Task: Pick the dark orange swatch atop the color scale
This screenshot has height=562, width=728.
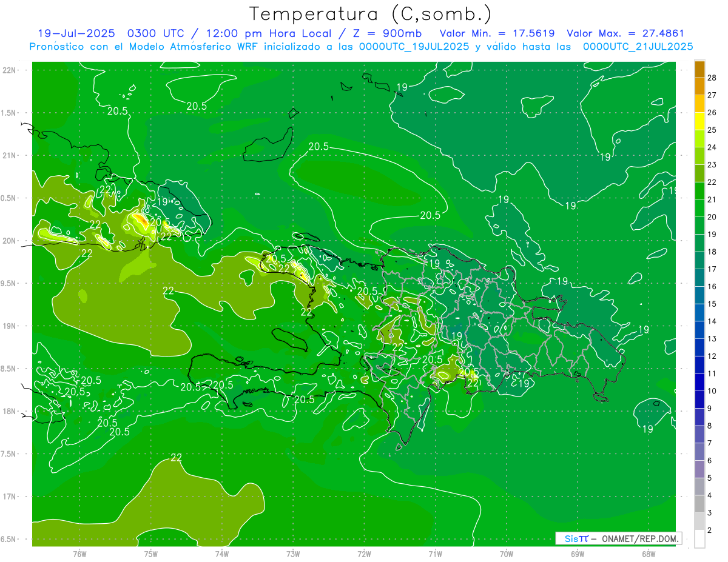Action: point(699,69)
